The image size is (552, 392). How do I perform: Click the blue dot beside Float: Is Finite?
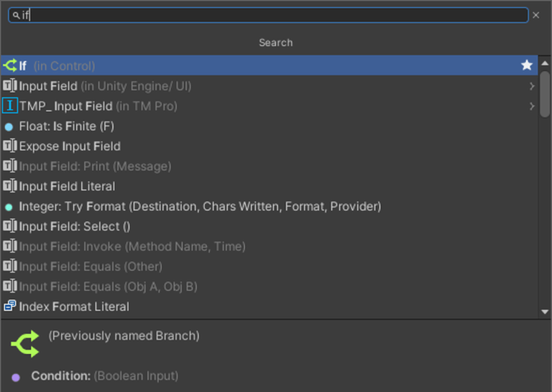(x=9, y=126)
